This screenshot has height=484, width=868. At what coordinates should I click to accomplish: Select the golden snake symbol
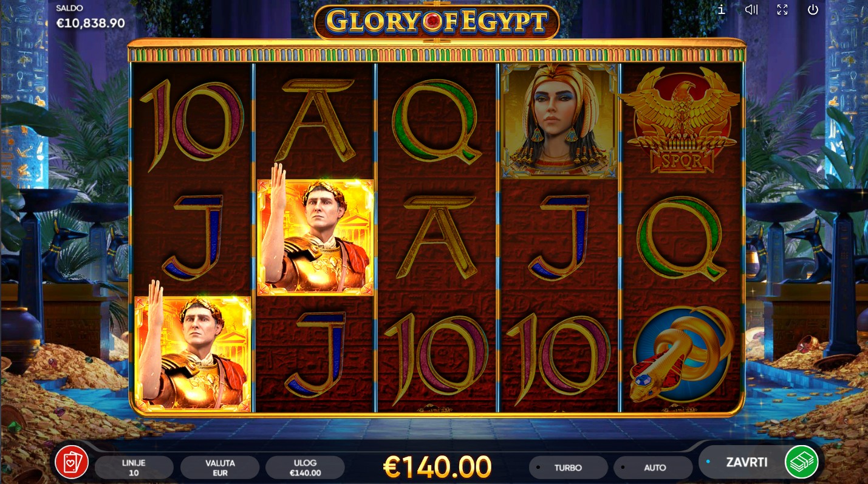(683, 354)
